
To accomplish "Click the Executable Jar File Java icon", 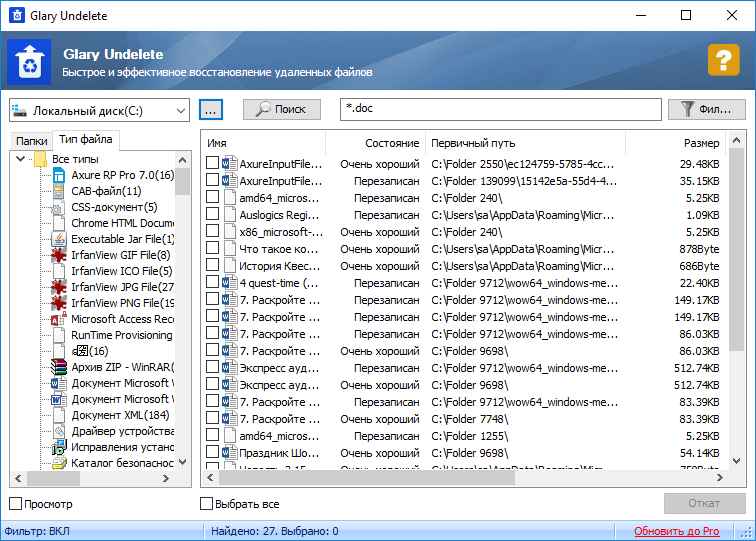I will click(59, 239).
